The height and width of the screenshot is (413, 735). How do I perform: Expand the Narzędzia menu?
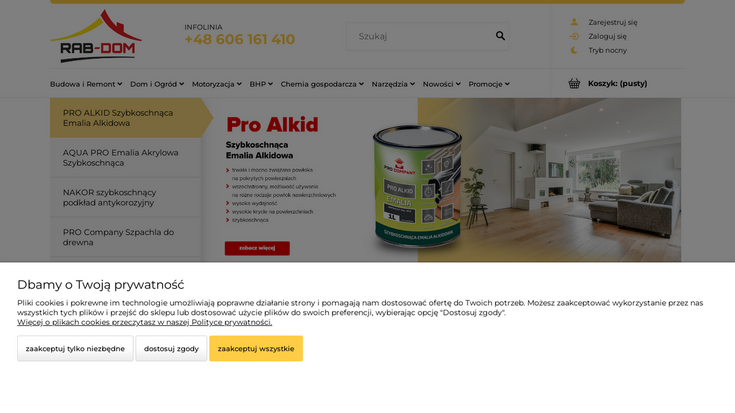point(393,84)
